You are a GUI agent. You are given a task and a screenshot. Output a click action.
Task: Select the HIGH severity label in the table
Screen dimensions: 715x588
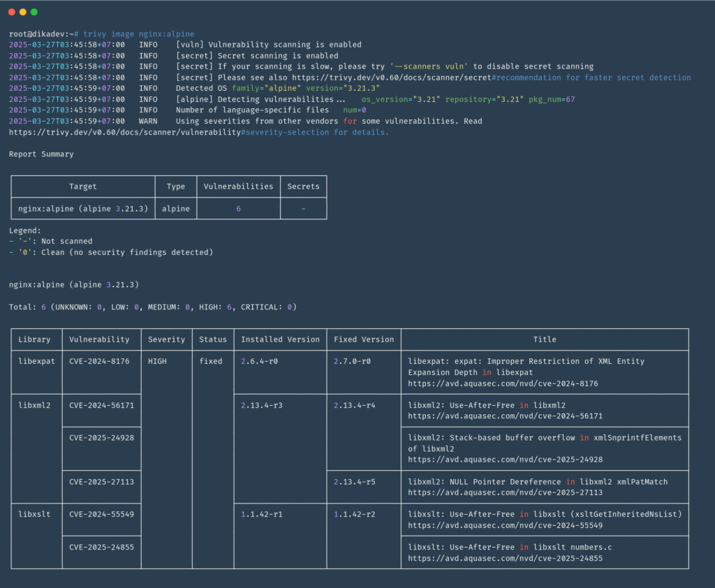pos(156,361)
